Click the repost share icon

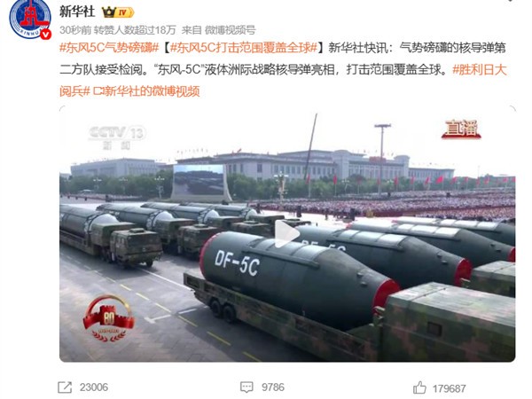(x=65, y=387)
